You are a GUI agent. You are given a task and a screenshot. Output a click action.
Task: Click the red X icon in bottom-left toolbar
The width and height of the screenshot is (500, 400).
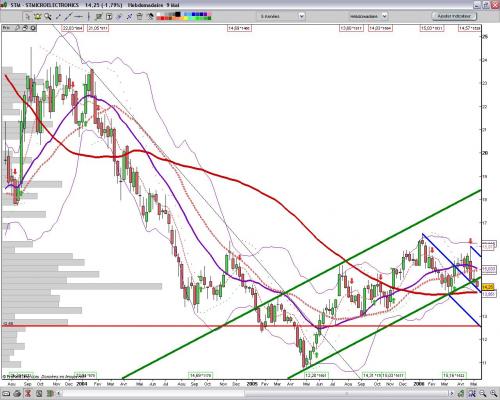click(28, 393)
